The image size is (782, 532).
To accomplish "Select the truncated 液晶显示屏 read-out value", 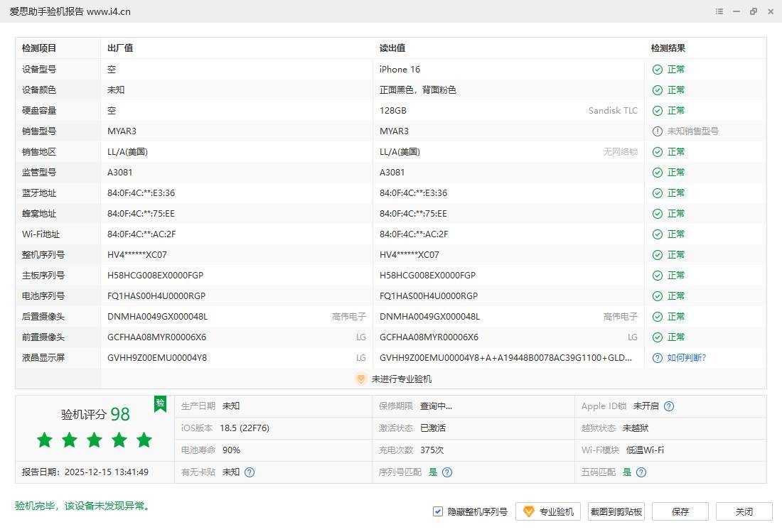I will [x=505, y=358].
